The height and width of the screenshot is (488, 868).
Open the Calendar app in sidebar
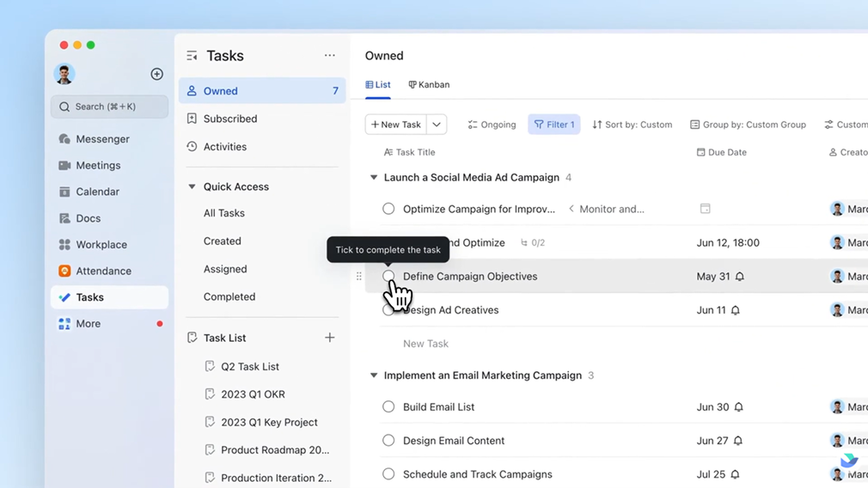click(x=96, y=192)
